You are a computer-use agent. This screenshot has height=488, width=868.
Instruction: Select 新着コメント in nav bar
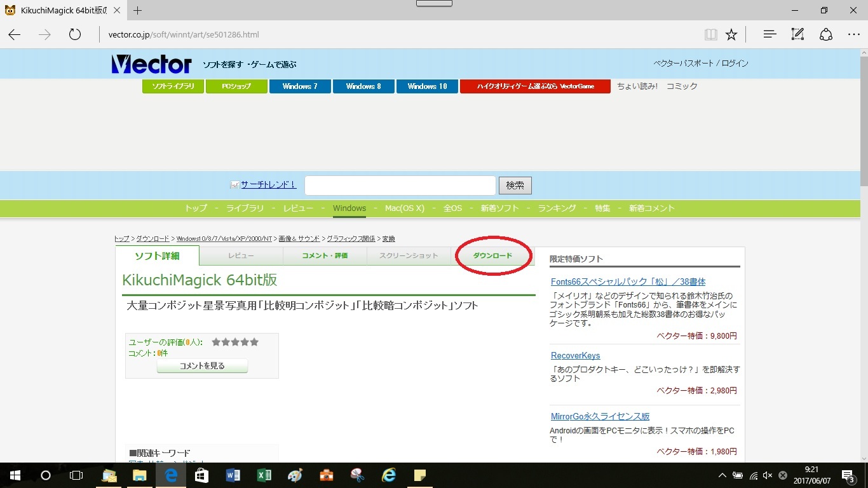click(652, 208)
